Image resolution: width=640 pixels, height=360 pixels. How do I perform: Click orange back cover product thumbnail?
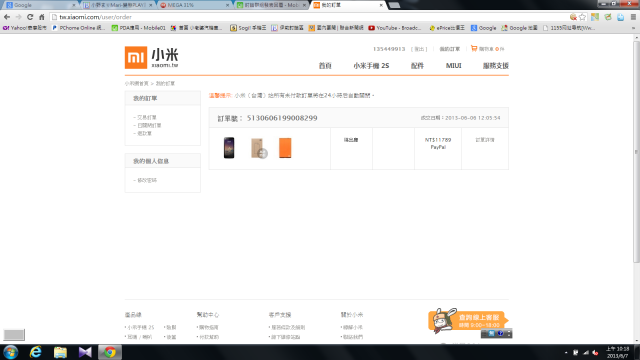[x=285, y=148]
